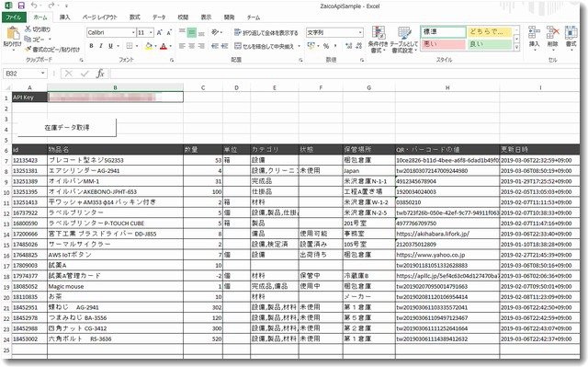Open the font size 11 dropdown
The height and width of the screenshot is (367, 588).
[145, 32]
